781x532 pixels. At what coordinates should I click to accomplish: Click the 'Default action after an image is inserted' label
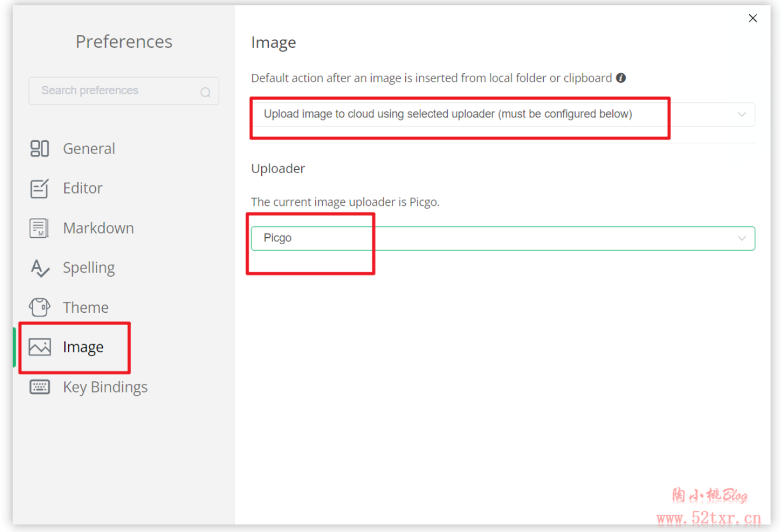[432, 78]
